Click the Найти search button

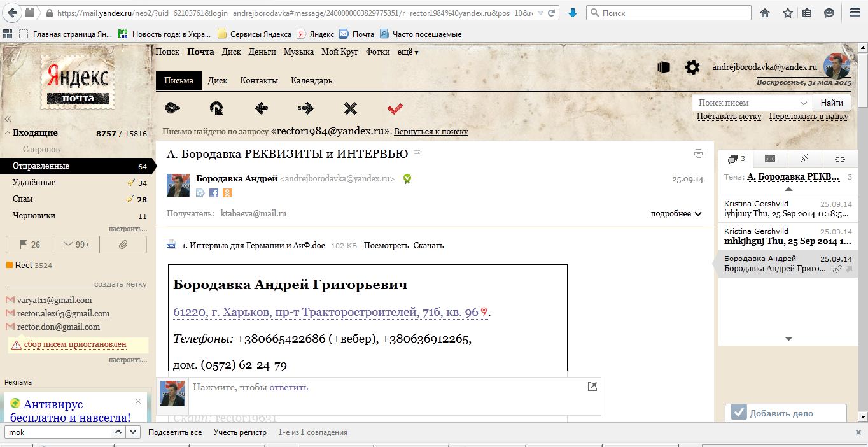point(831,103)
